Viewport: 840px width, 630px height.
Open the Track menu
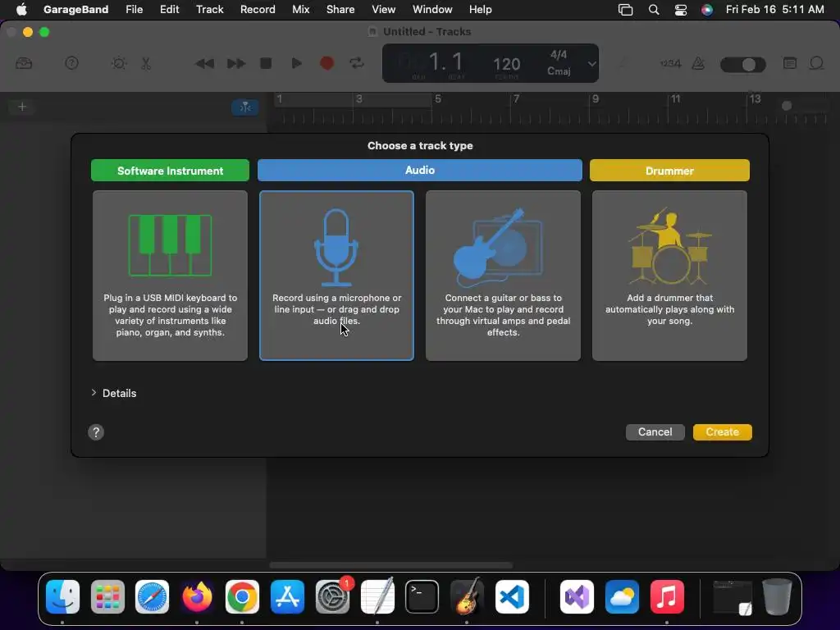209,10
